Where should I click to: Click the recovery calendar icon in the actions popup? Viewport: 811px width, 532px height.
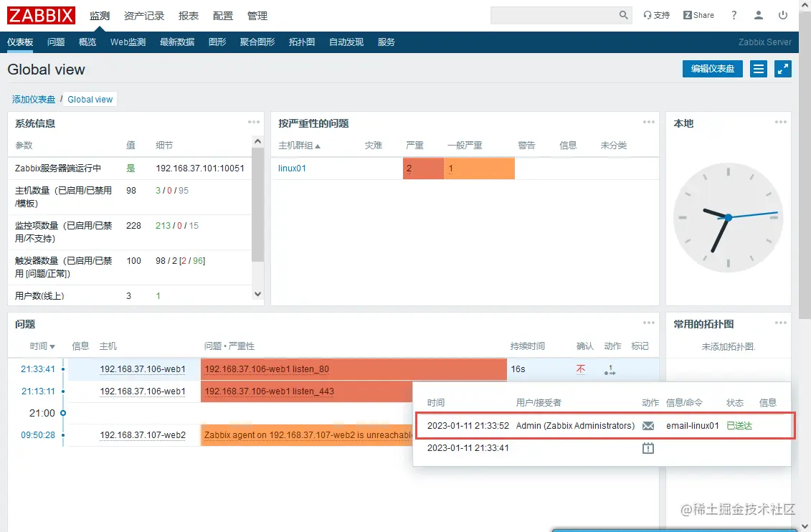click(x=648, y=447)
